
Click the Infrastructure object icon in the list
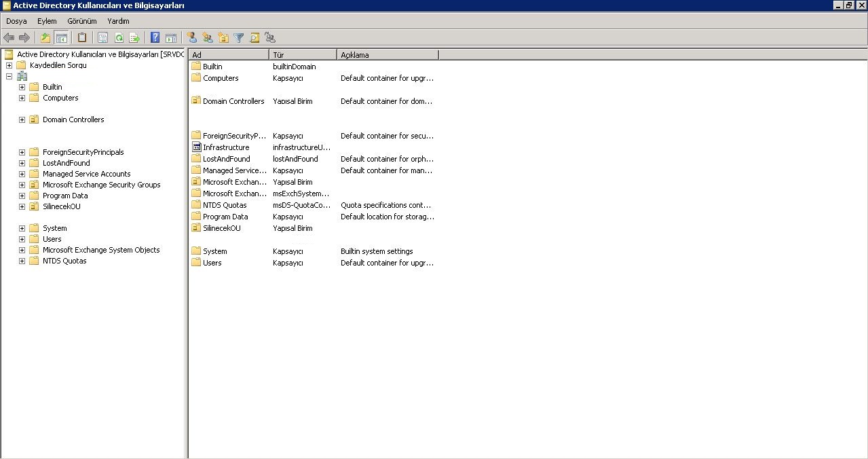197,147
